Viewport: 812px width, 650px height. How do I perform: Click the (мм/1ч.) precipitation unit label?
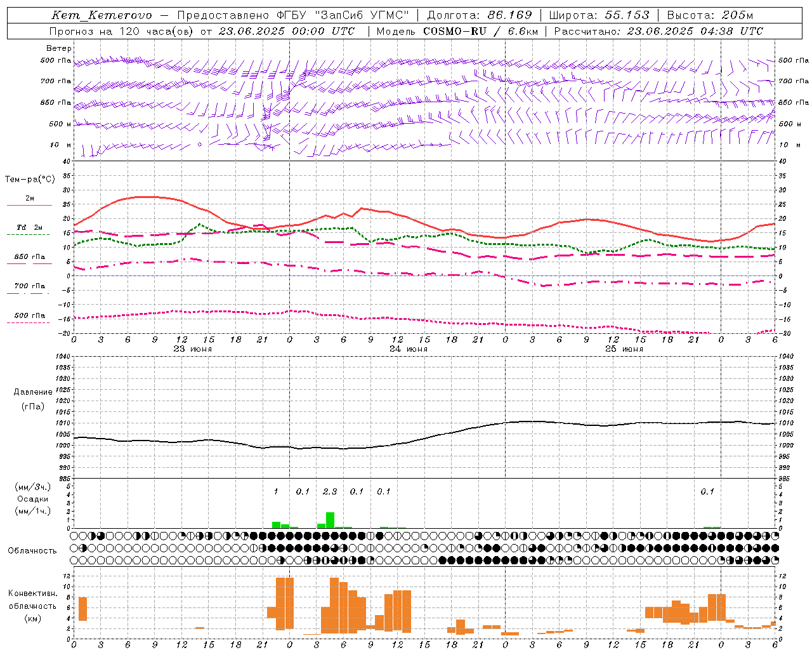(x=33, y=511)
